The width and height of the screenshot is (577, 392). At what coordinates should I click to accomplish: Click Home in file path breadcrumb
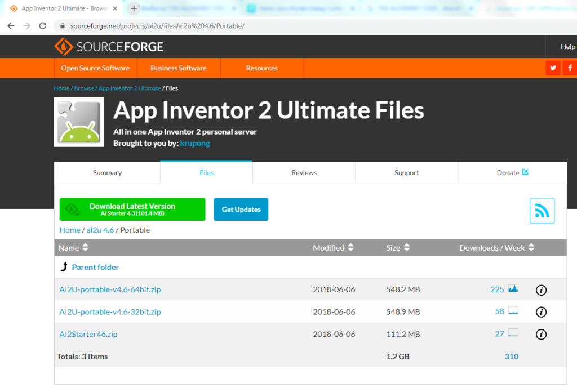70,230
